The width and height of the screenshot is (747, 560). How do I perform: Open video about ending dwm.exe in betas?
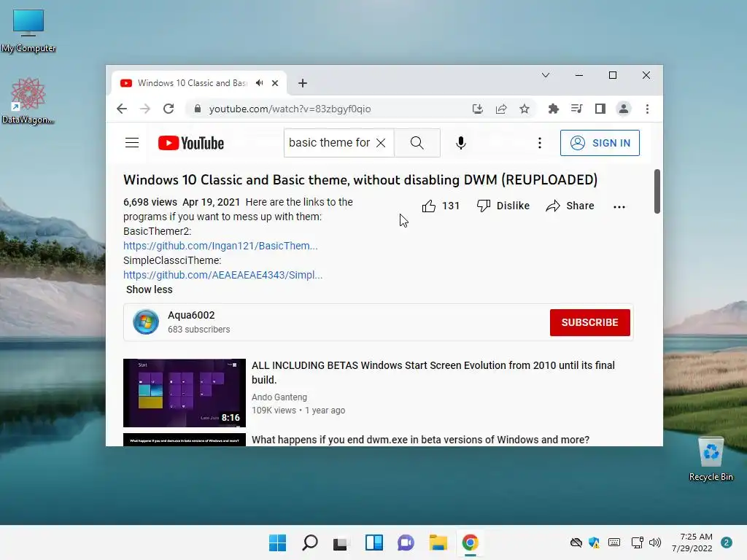click(x=420, y=440)
